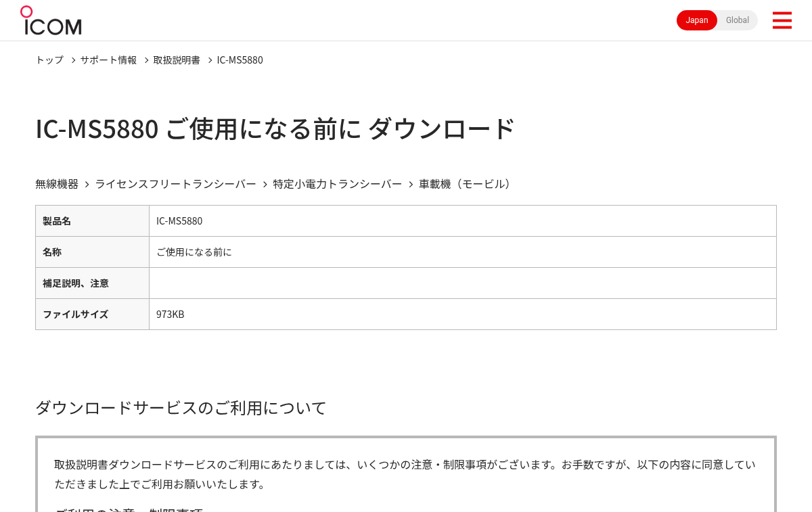Click IC-MS5880 breadcrumb item
The width and height of the screenshot is (812, 512).
pos(240,60)
